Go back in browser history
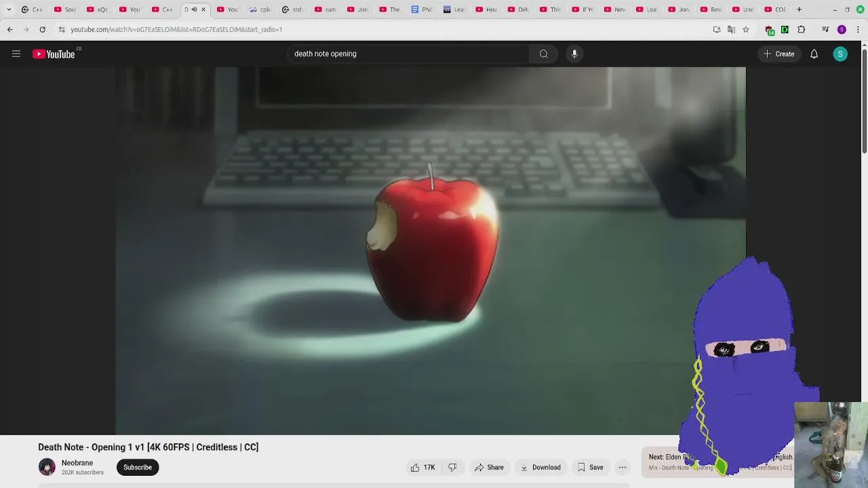The image size is (868, 488). (10, 30)
